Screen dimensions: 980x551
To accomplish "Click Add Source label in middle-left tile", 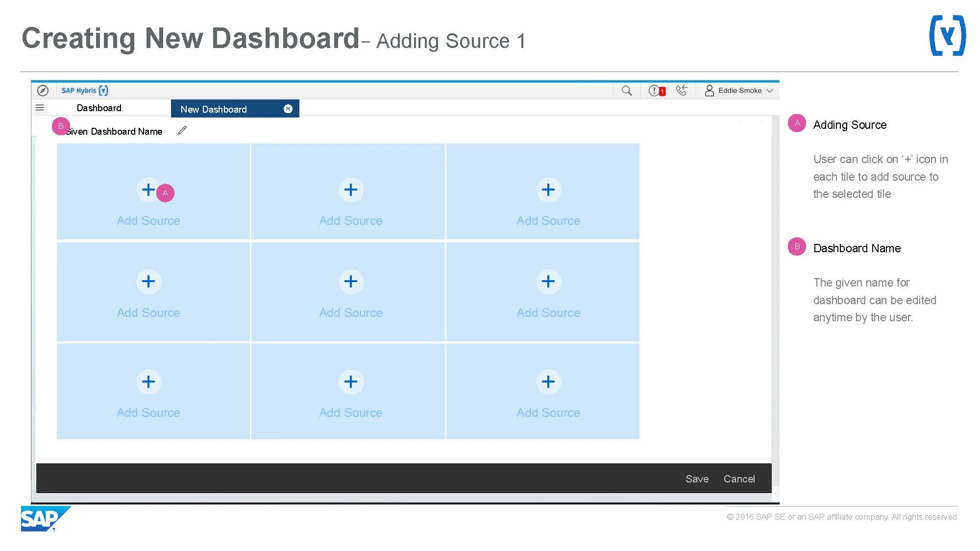I will (148, 312).
